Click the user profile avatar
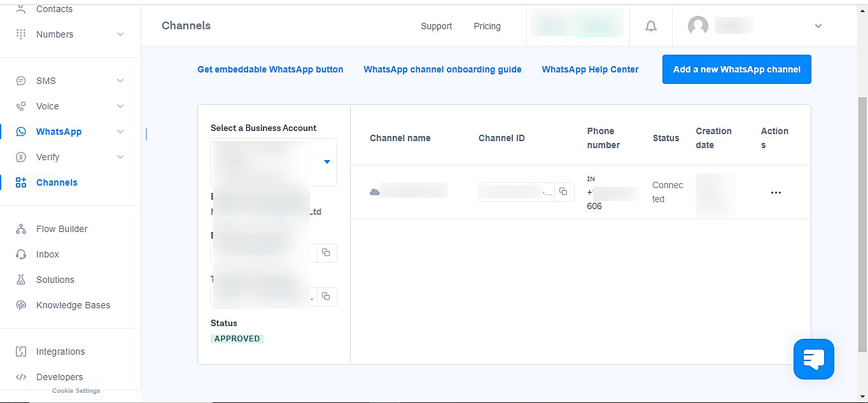The image size is (868, 403). point(697,26)
